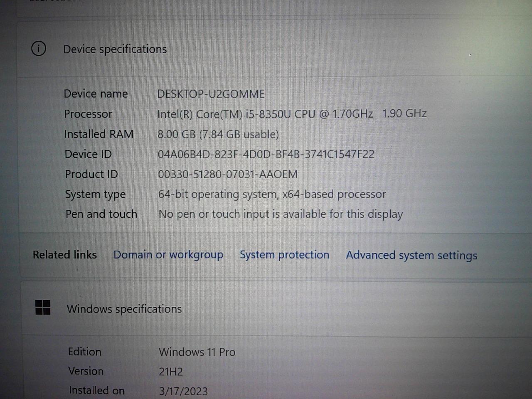Screen dimensions: 532x399
Task: Select the Windows 11 Pro edition value
Action: (x=197, y=352)
